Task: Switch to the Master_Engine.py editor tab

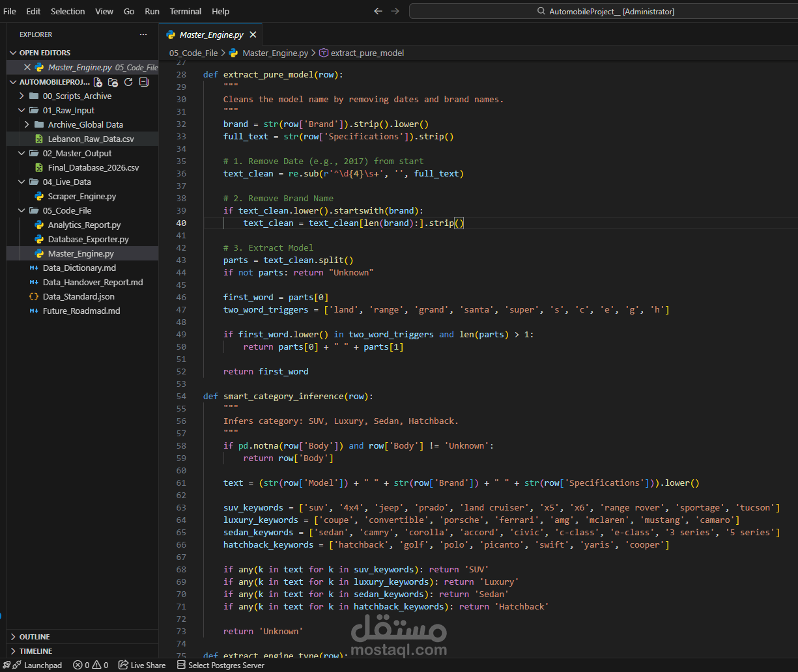Action: coord(211,35)
